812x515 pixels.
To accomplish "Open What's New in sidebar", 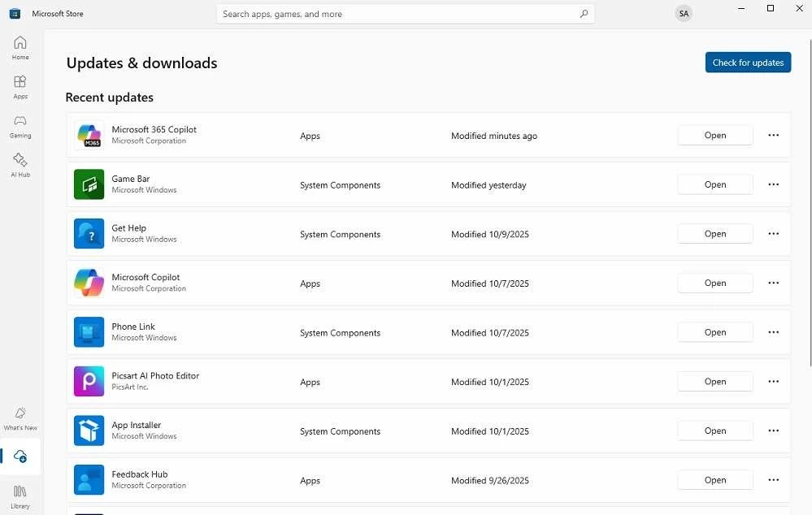I will point(20,418).
